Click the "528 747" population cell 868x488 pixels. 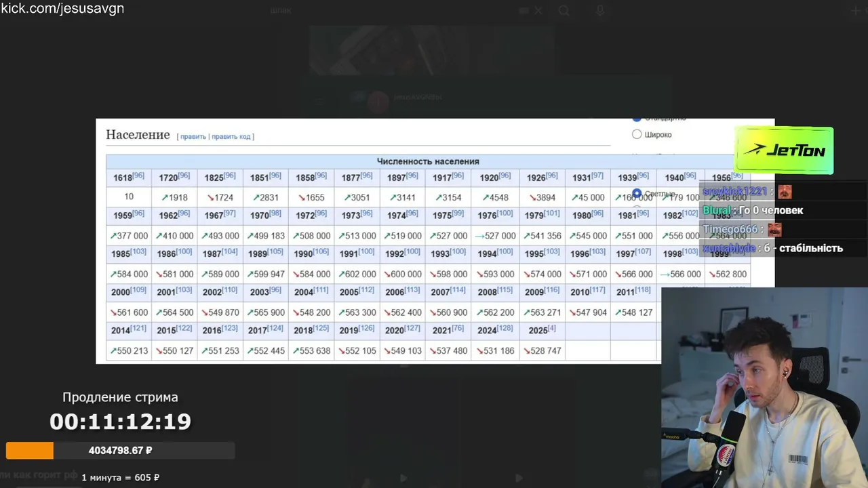pyautogui.click(x=542, y=350)
